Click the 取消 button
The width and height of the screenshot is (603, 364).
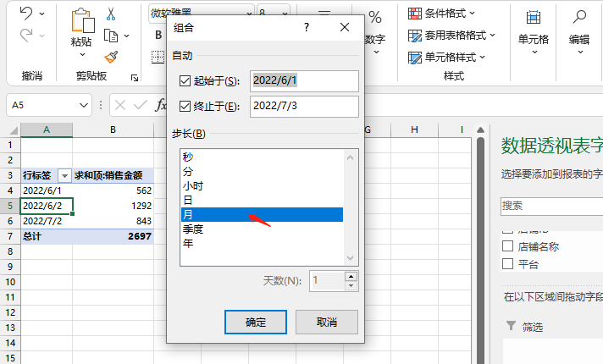point(327,323)
